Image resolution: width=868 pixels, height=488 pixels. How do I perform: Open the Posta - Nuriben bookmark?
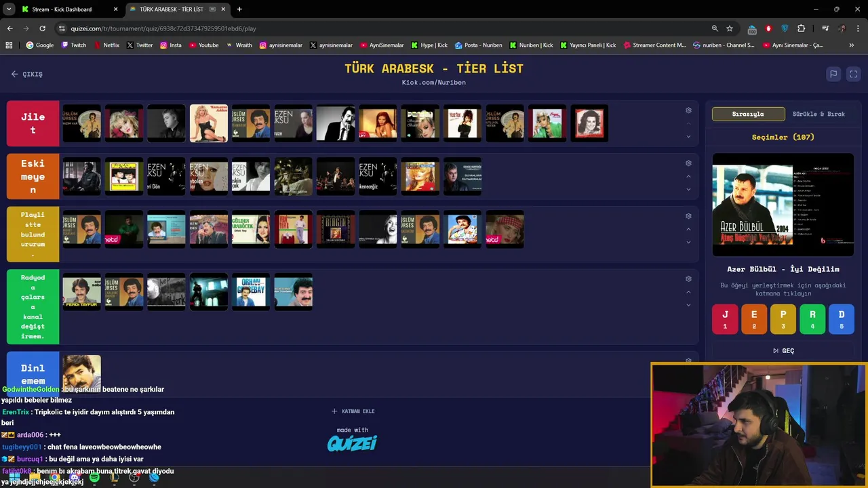pyautogui.click(x=479, y=45)
